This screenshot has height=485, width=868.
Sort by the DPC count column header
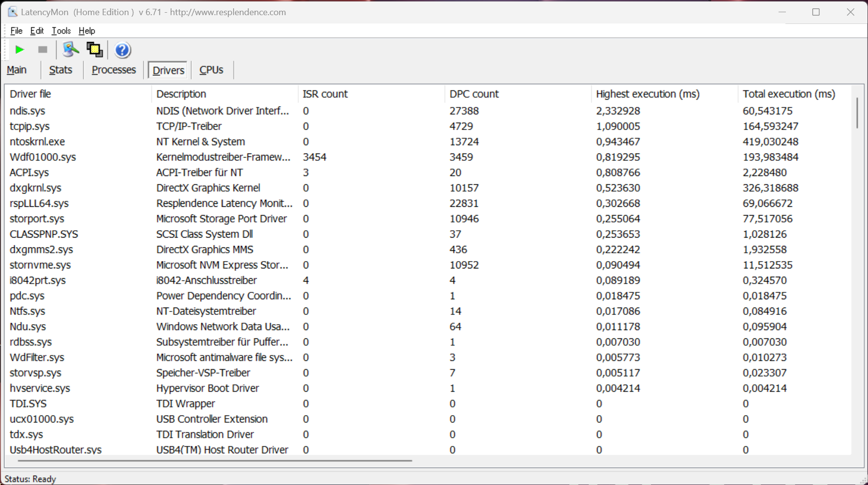tap(518, 94)
